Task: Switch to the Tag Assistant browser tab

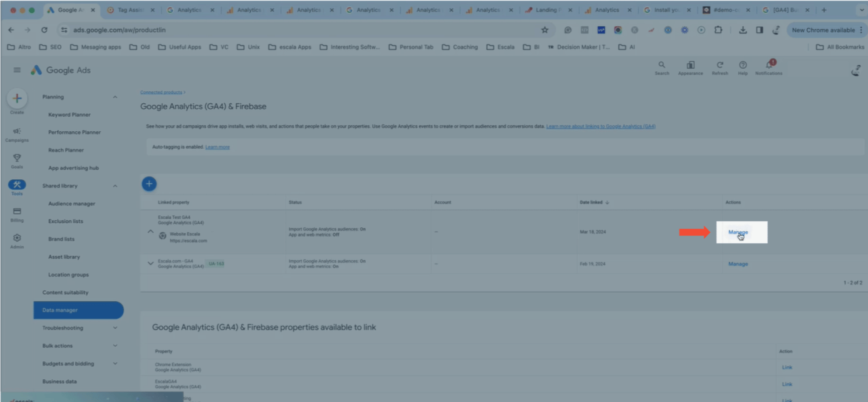Action: pos(130,10)
